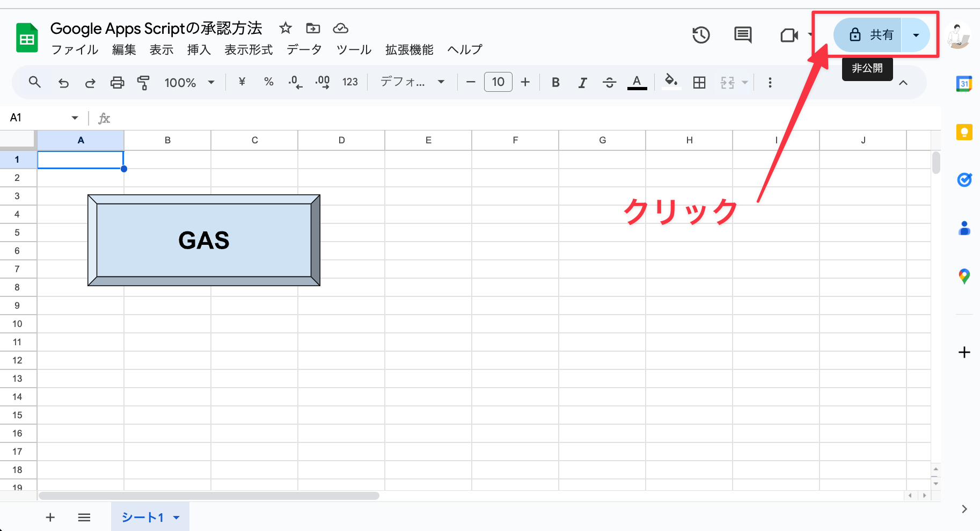
Task: Click the font size field
Action: click(498, 82)
